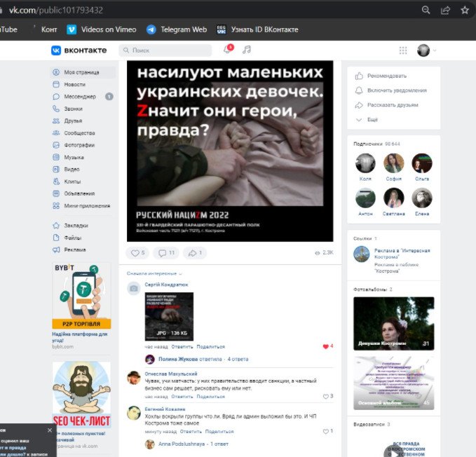Screen dimensions: 476x457
Task: Open the post comments bubble icon
Action: 167,253
